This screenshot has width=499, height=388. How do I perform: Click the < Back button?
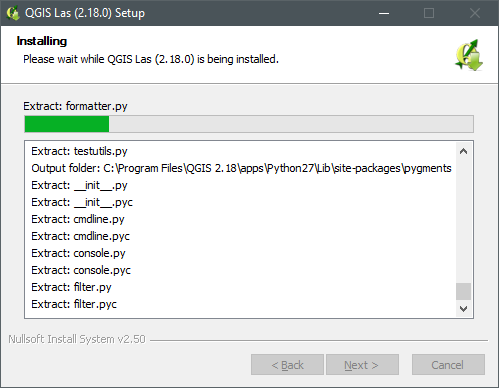pos(287,365)
